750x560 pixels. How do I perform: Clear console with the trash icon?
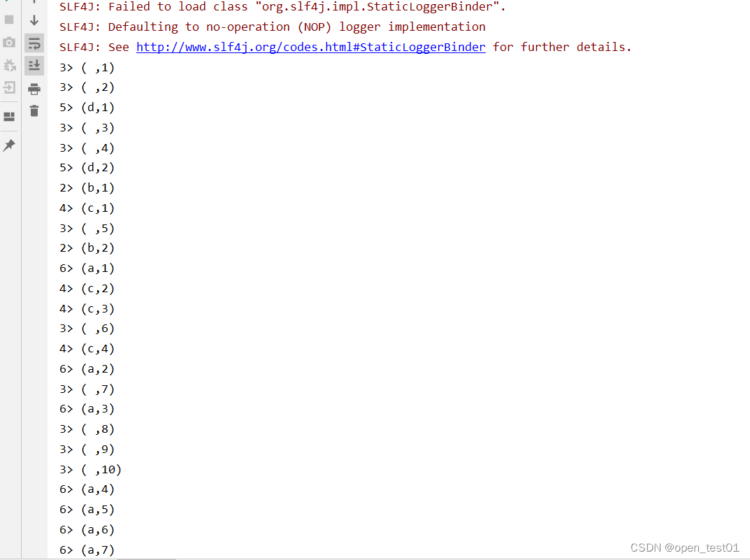34,111
